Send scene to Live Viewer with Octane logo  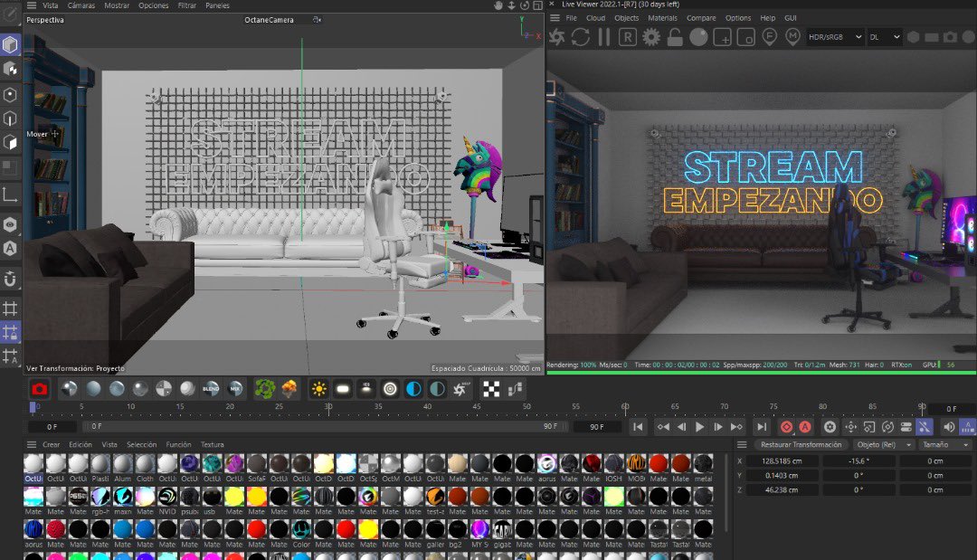(557, 37)
